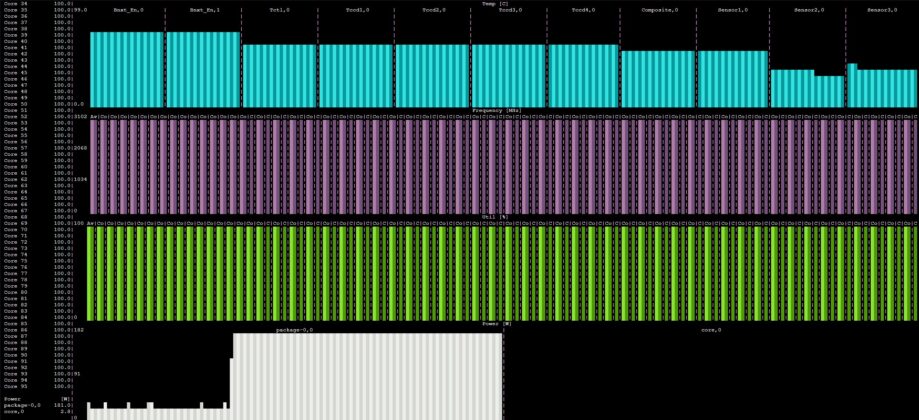Click the package-0,0 power reading in sidebar
The height and width of the screenshot is (420, 919).
coord(22,405)
